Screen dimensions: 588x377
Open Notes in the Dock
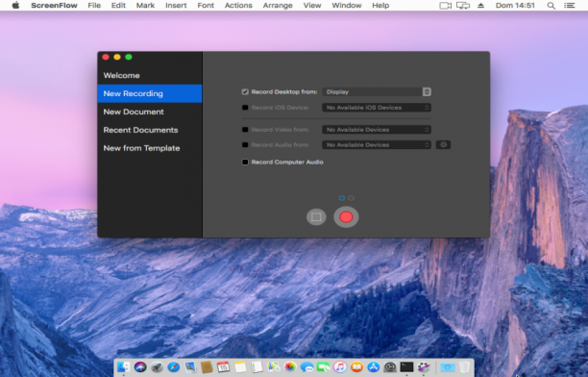240,366
